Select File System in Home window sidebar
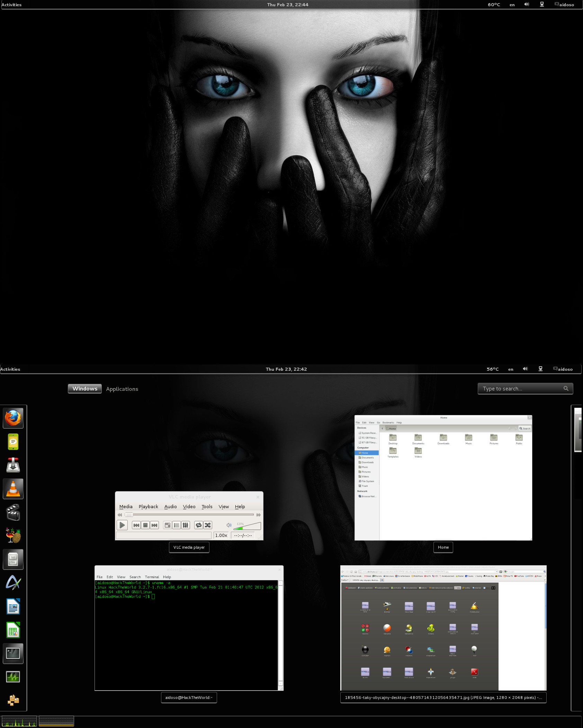 367,481
